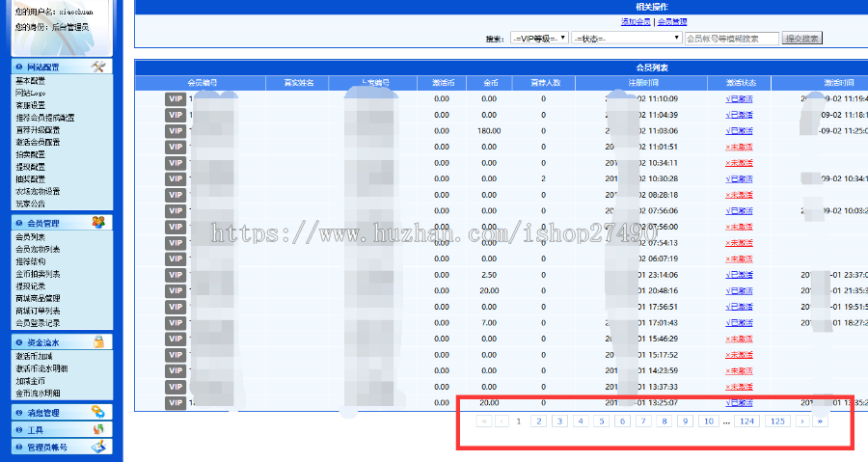Open 直荐升级配置 in the sidebar

pos(38,130)
